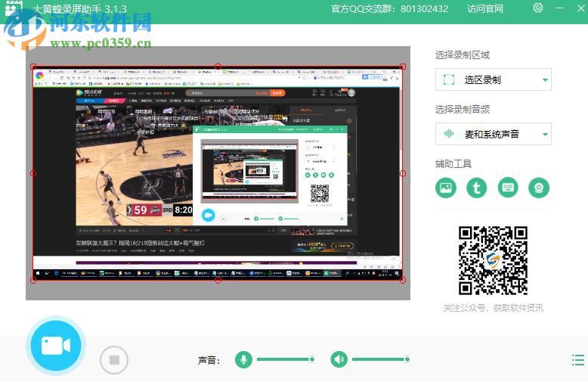The image size is (588, 382).
Task: Click the left-middle selection edge handle
Action: 33,173
